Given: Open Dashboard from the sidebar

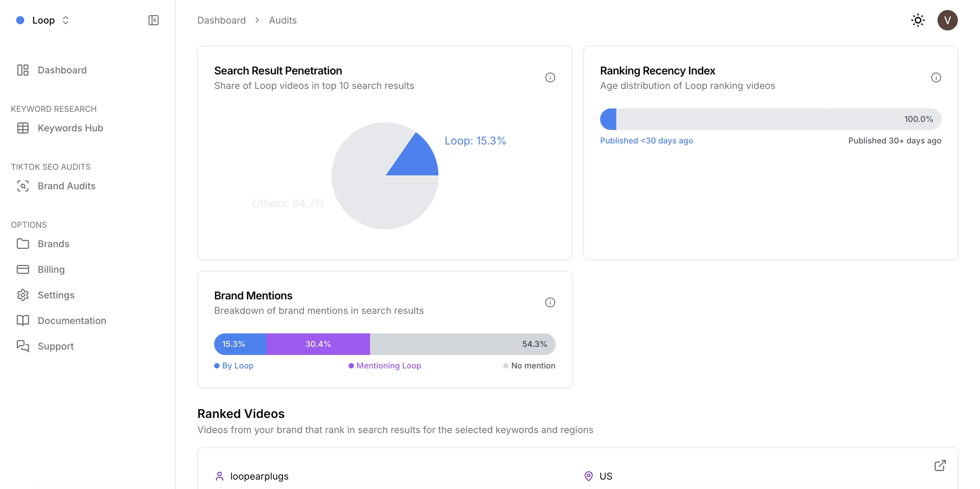Looking at the screenshot, I should 62,70.
